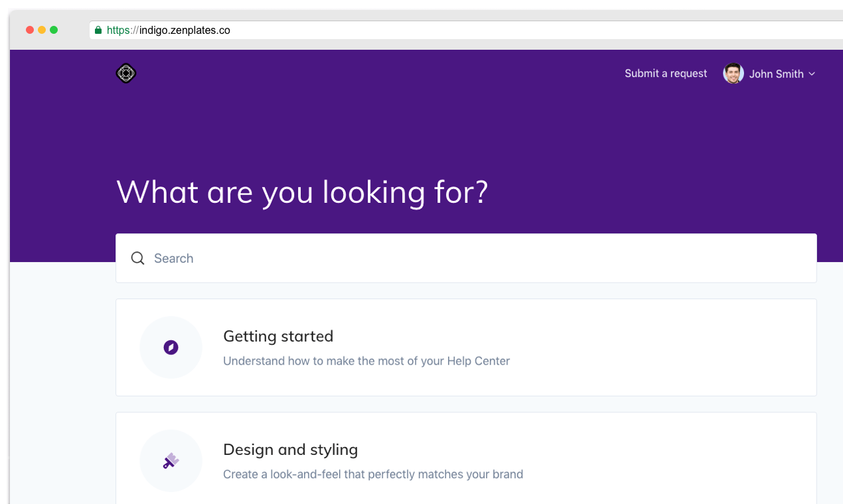The height and width of the screenshot is (504, 843).
Task: Click the "What are you looking for?" heading
Action: (302, 192)
